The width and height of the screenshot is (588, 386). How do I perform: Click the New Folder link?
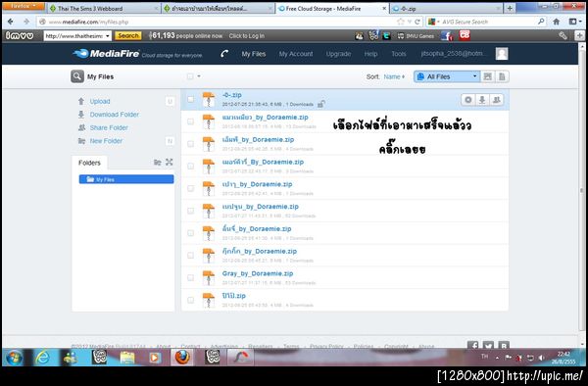tap(106, 141)
